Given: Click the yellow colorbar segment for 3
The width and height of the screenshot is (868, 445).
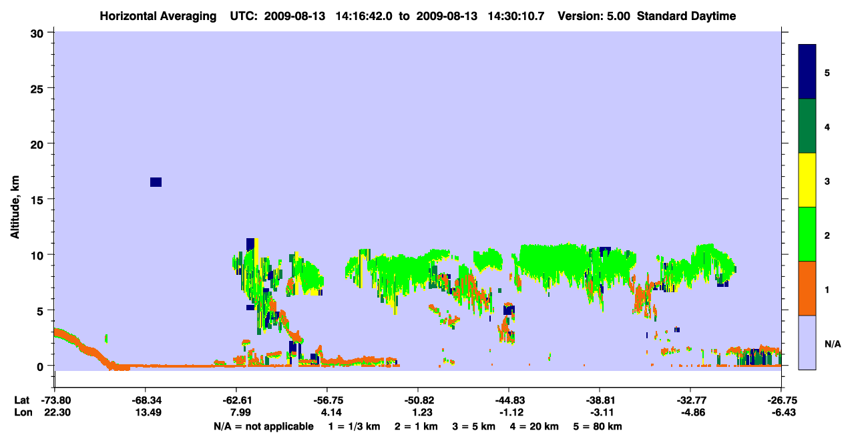Looking at the screenshot, I should tap(807, 180).
